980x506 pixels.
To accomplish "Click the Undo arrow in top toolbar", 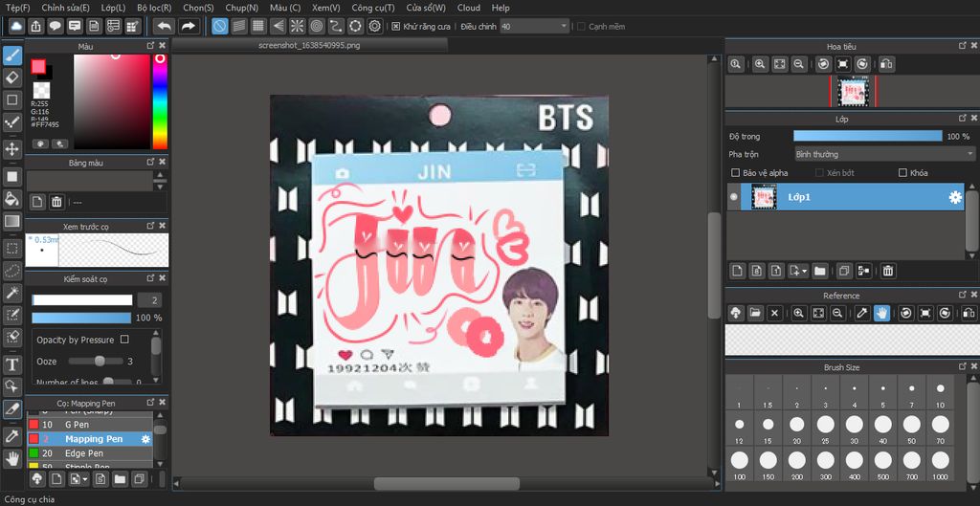I will point(164,26).
